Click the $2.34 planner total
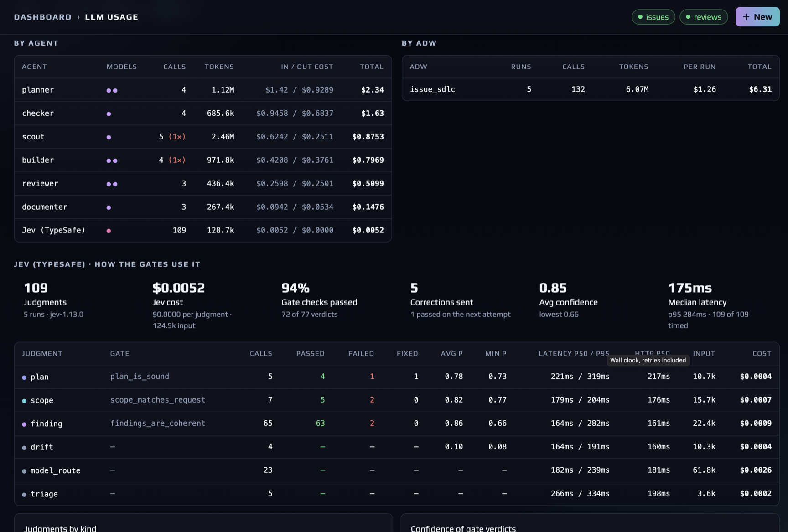 pos(372,90)
